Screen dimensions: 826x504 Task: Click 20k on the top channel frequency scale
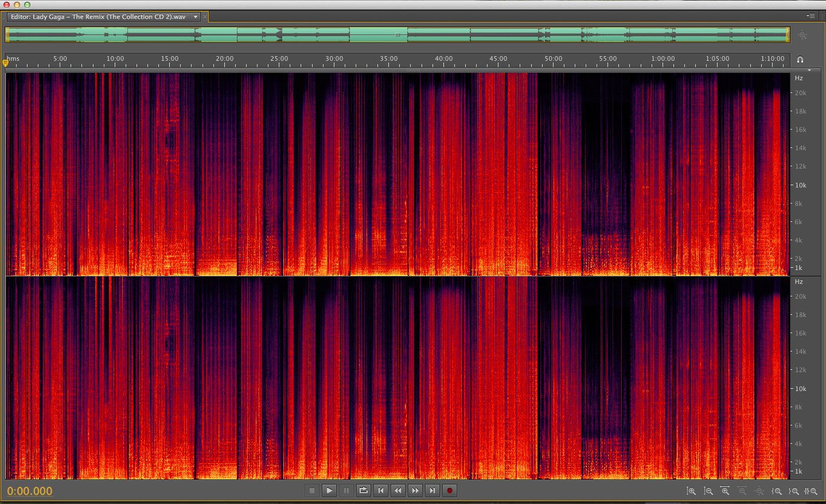[800, 93]
